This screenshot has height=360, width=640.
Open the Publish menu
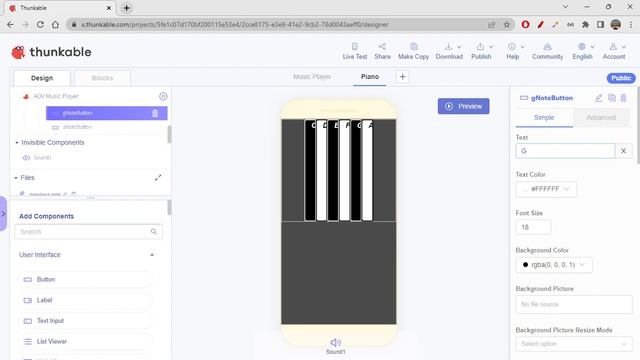point(482,51)
